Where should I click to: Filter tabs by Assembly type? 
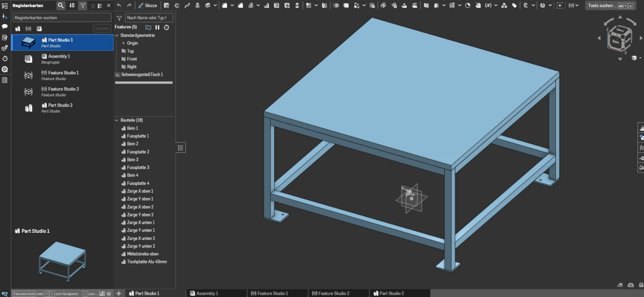point(39,29)
